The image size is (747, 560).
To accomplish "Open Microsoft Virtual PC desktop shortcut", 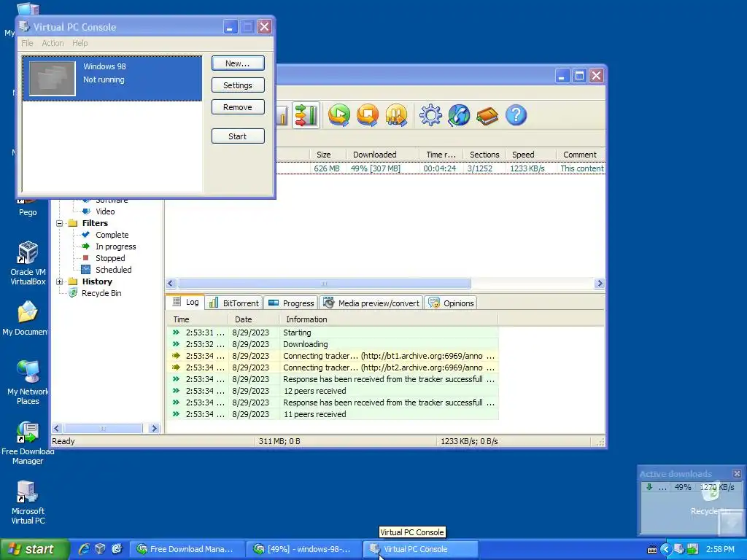I will [28, 503].
